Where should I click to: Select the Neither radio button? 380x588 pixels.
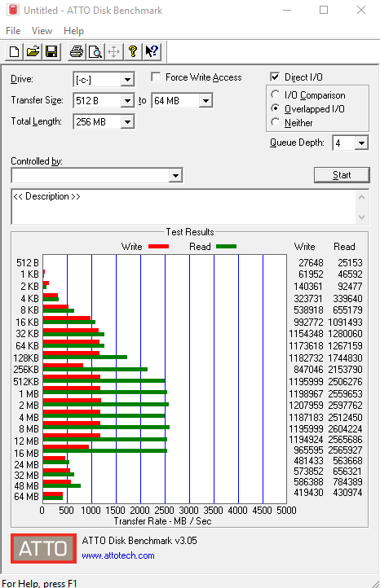276,122
